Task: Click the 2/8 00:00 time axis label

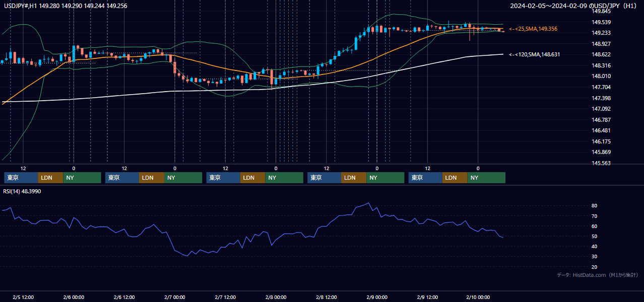Action: [x=276, y=297]
